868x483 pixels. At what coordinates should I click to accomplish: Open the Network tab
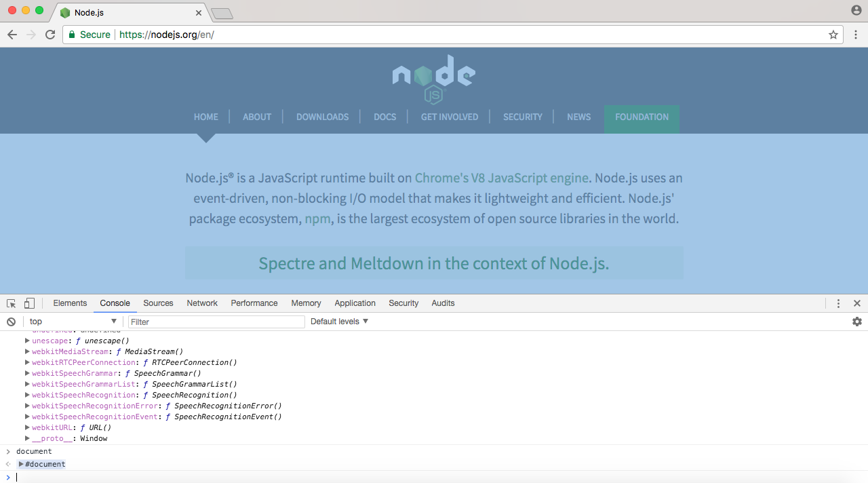click(x=202, y=303)
